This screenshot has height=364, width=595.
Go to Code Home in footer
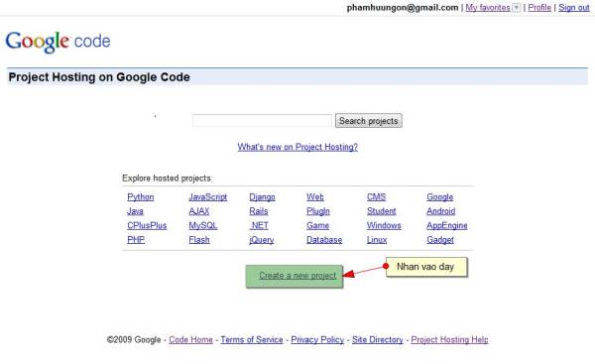click(190, 340)
